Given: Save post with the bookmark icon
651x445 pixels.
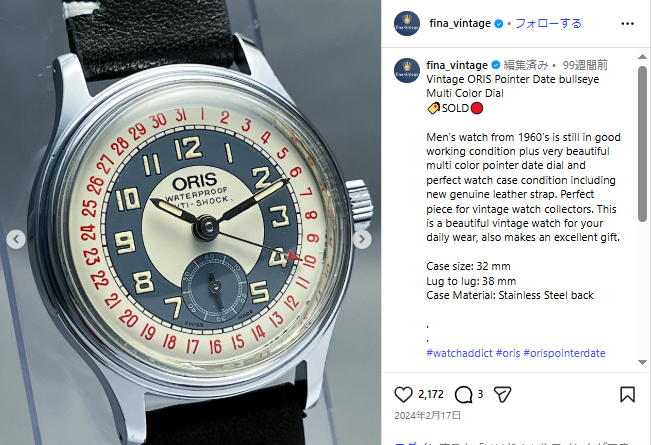Looking at the screenshot, I should tap(627, 394).
